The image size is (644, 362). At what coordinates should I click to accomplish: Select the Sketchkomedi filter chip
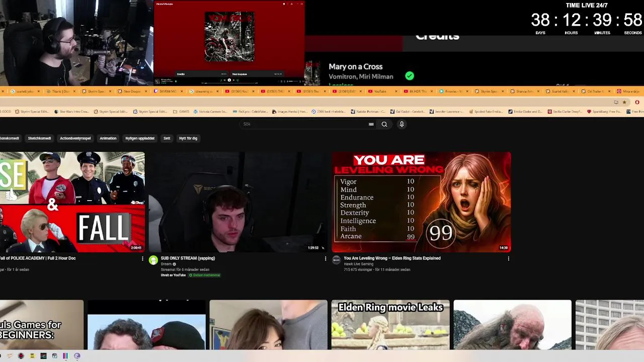[x=39, y=138]
